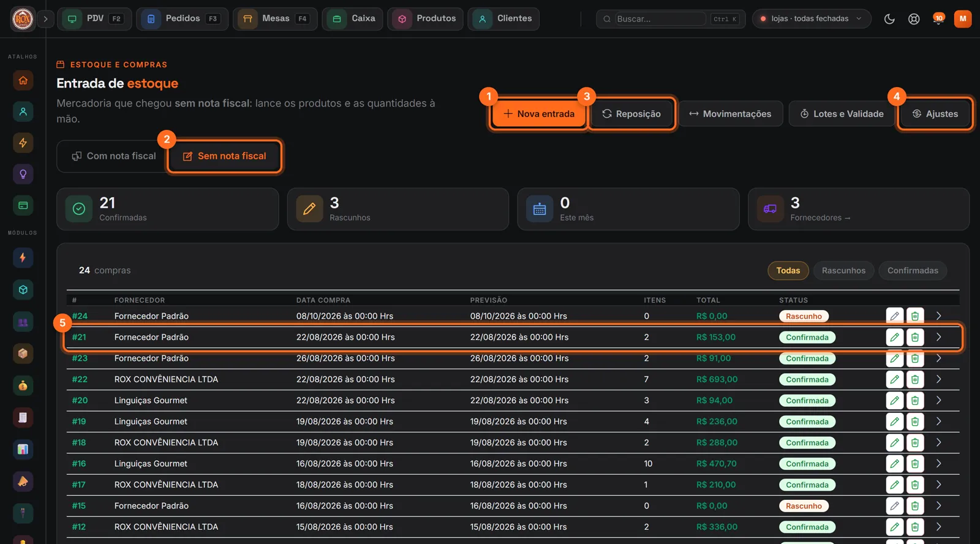Switch to Sem nota fiscal option

[224, 156]
